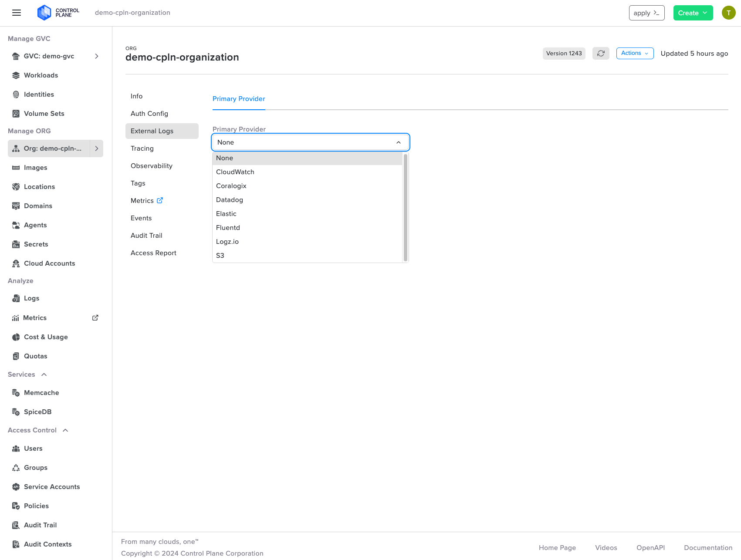
Task: Open the Create dropdown button
Action: pyautogui.click(x=693, y=13)
